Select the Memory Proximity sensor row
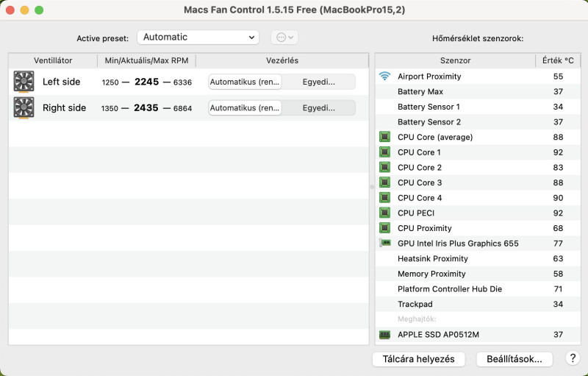 (478, 274)
